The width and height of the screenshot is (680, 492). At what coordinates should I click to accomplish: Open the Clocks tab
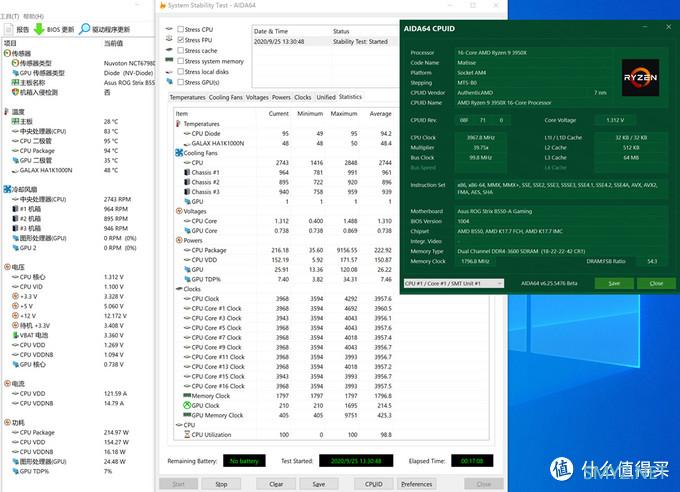[x=303, y=97]
